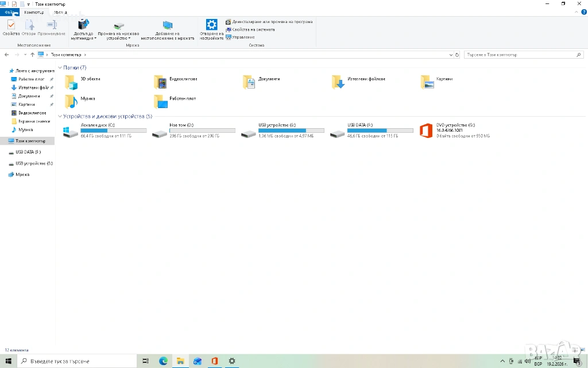Switch to the Изглед ribbon tab

click(60, 12)
